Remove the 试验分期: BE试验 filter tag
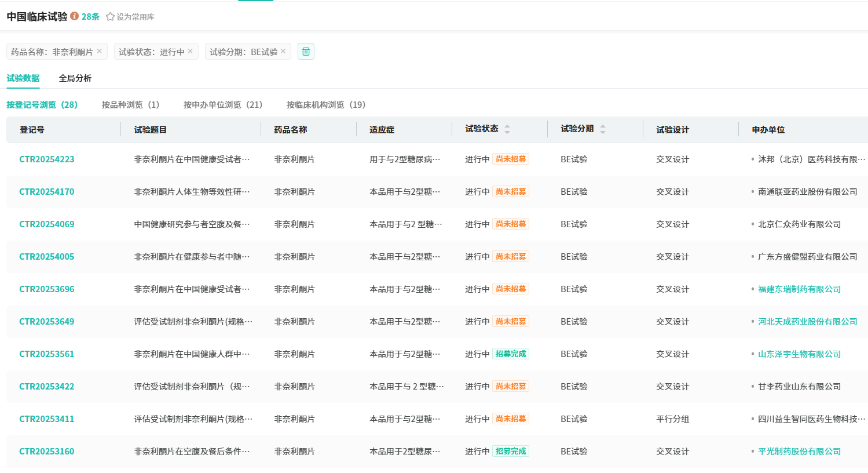 pos(283,52)
